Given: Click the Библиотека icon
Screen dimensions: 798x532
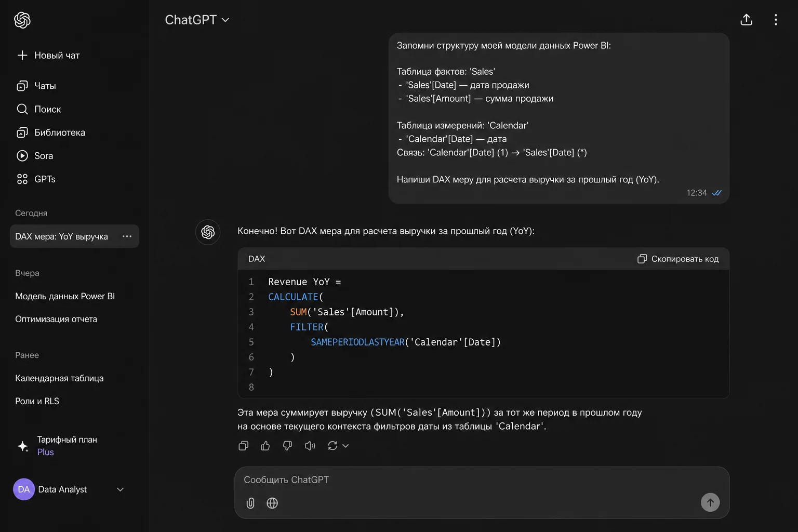Looking at the screenshot, I should click(x=22, y=132).
